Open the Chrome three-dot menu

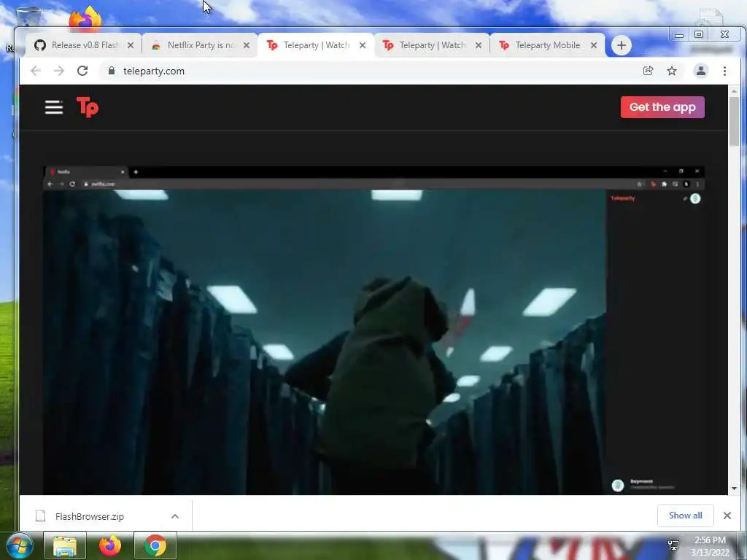pyautogui.click(x=724, y=71)
